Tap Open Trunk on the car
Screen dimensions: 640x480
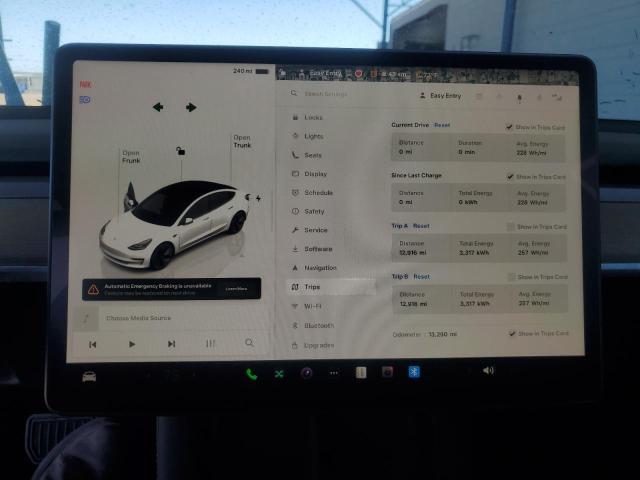tap(242, 141)
